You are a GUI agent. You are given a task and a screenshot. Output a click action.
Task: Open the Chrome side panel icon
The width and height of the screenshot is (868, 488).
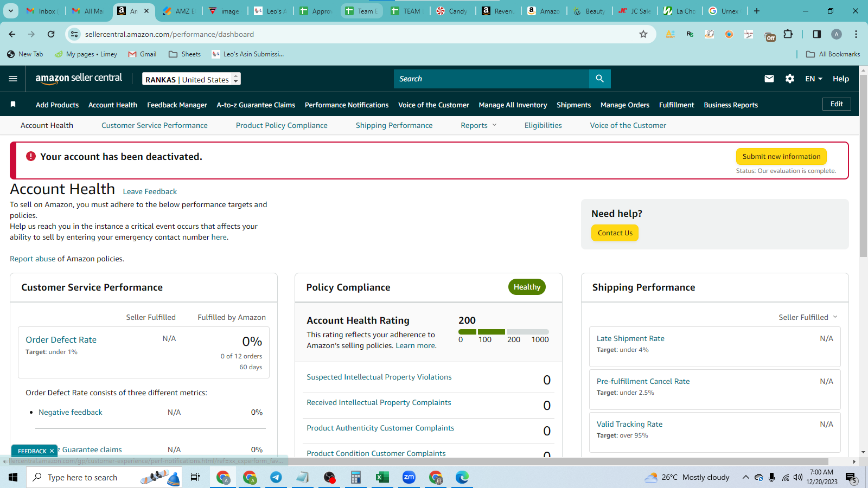click(817, 34)
